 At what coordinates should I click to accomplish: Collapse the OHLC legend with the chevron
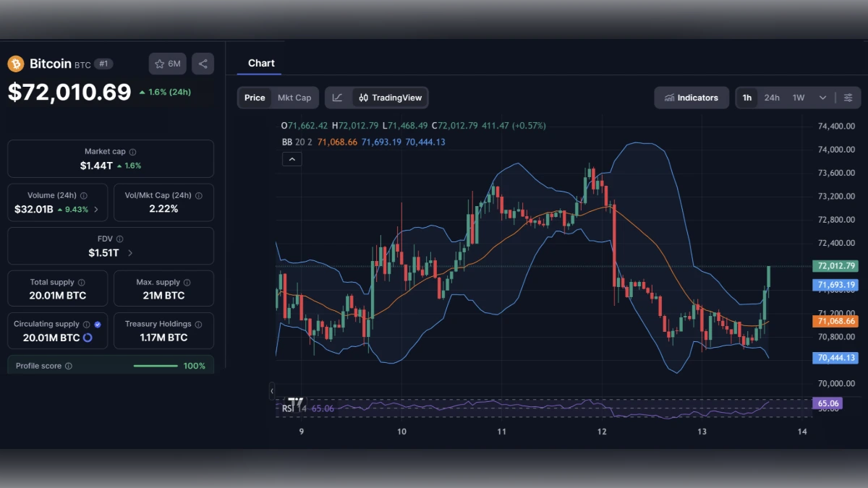(x=292, y=158)
